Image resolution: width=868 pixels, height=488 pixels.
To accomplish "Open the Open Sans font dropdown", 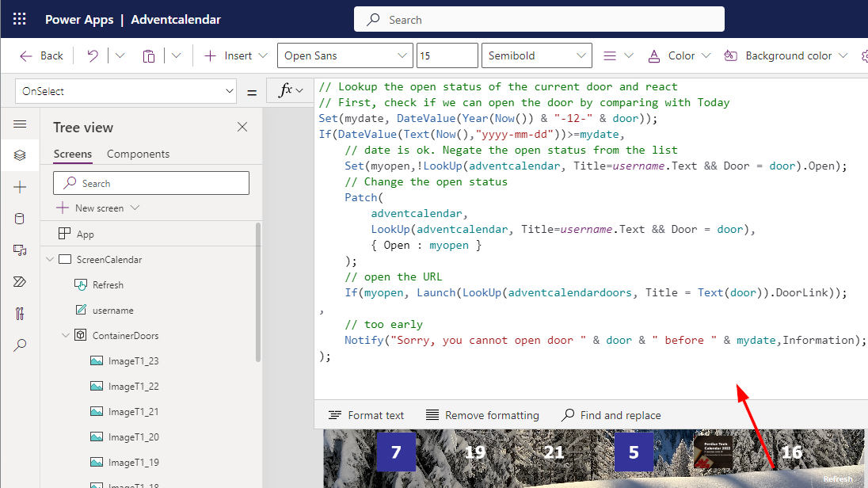I will [x=345, y=55].
